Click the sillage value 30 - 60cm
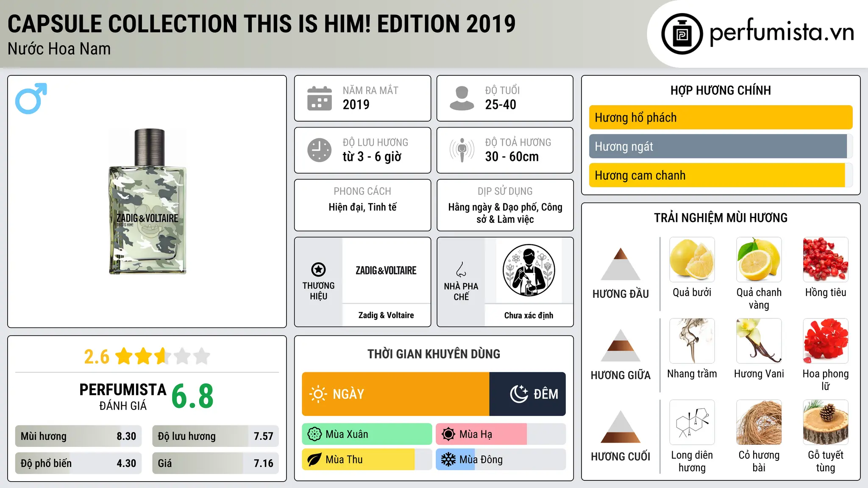 (x=512, y=157)
